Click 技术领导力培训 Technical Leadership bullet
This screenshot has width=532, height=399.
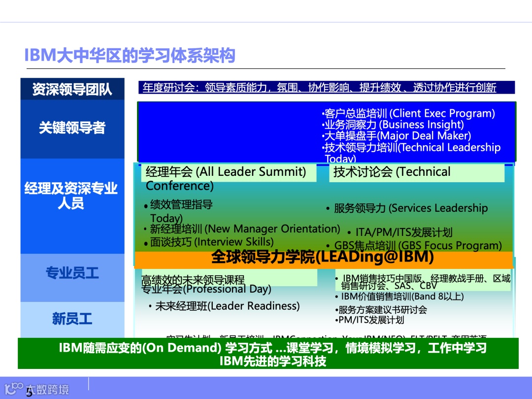[411, 153]
